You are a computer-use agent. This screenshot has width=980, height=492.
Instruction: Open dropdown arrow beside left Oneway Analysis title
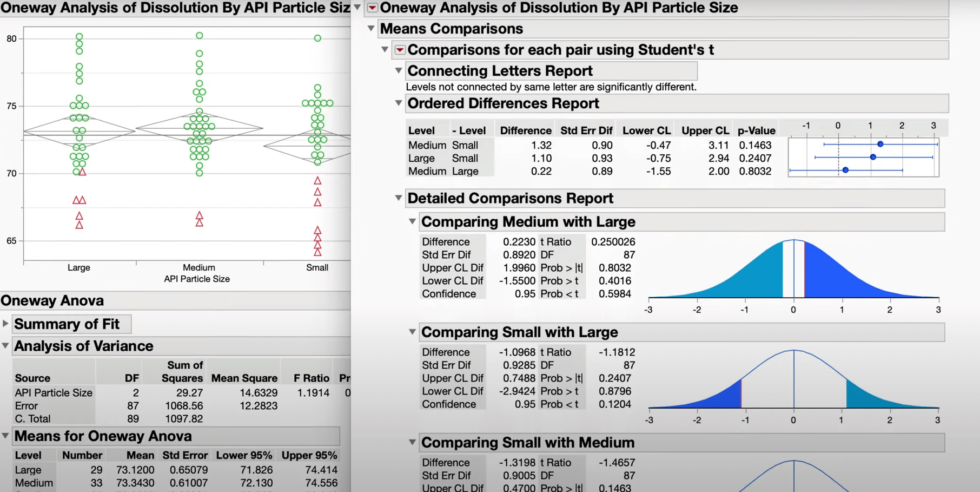click(x=357, y=8)
